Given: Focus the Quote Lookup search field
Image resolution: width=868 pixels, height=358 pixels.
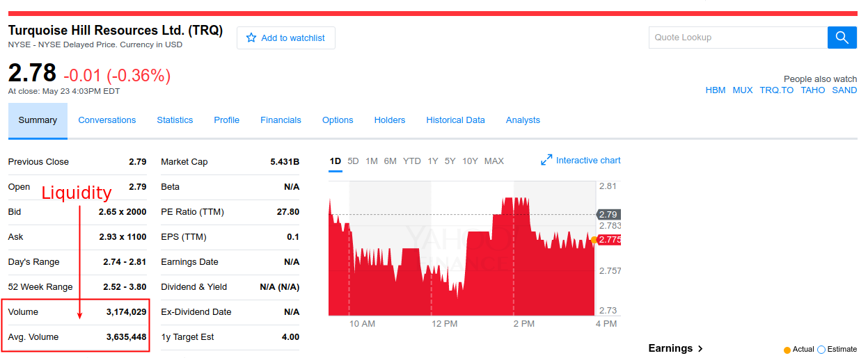Looking at the screenshot, I should point(738,38).
